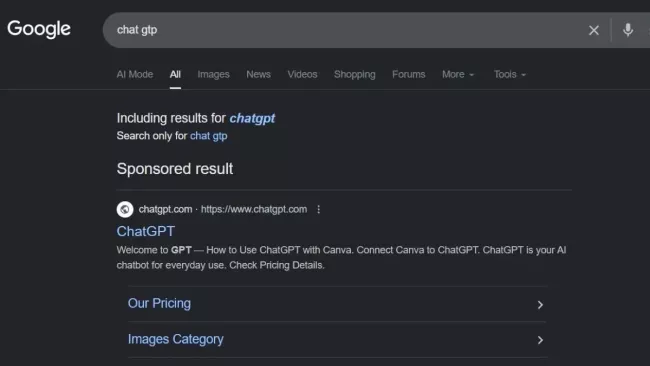The image size is (650, 366).
Task: Go to the News tab
Action: pos(258,74)
